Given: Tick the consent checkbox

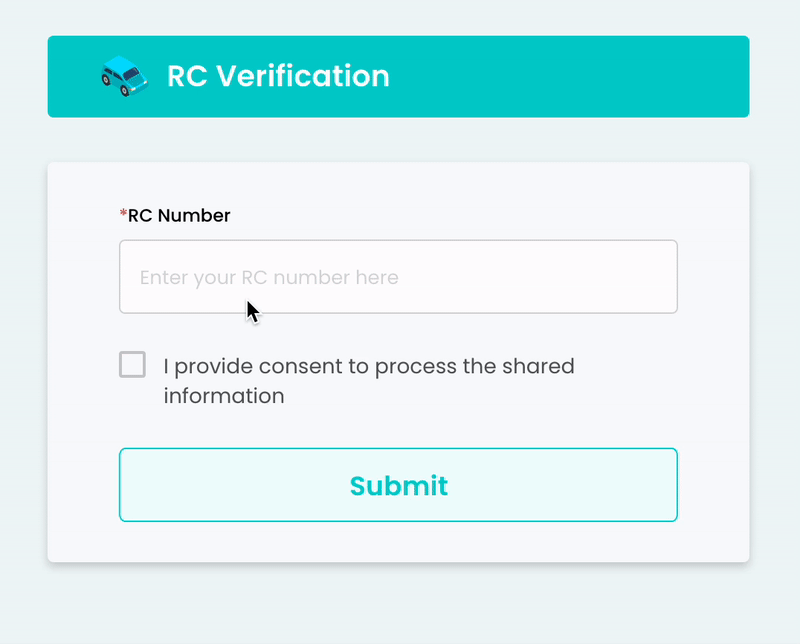Looking at the screenshot, I should (132, 364).
